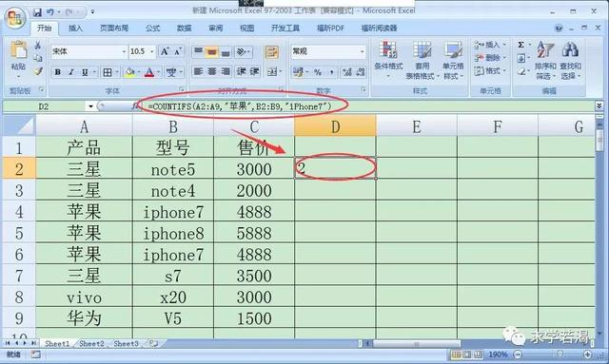Expand the number format dropdown
This screenshot has width=609, height=364.
click(x=362, y=51)
